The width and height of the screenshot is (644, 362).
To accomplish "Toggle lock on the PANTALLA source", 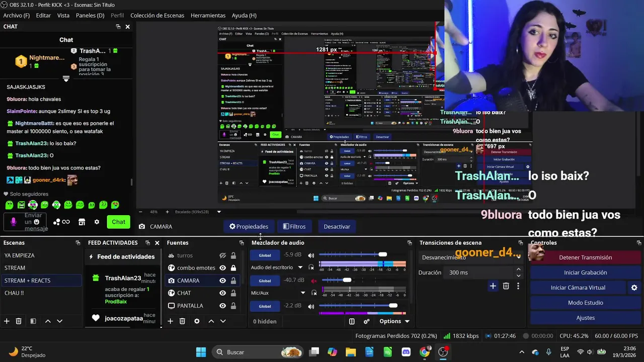I will coord(233,306).
